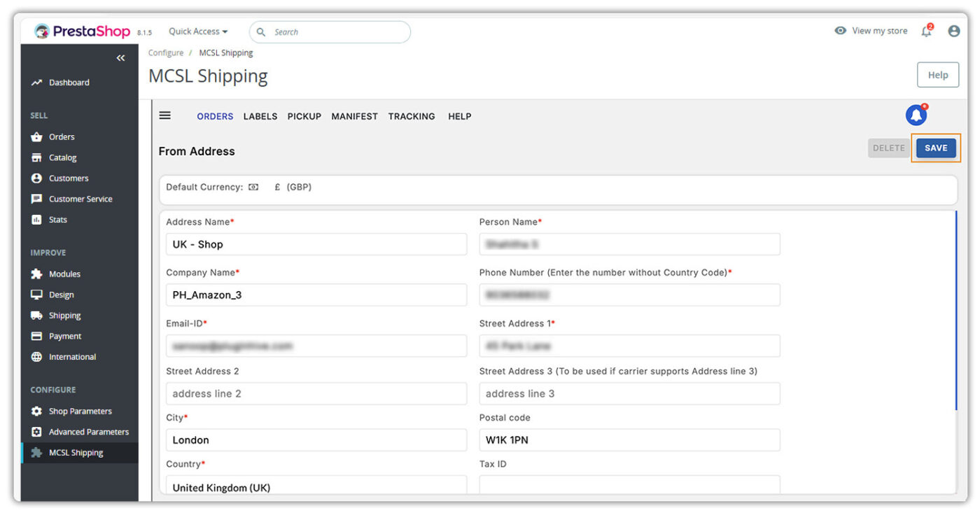Image resolution: width=980 pixels, height=515 pixels.
Task: Click the Company Name field
Action: click(316, 295)
